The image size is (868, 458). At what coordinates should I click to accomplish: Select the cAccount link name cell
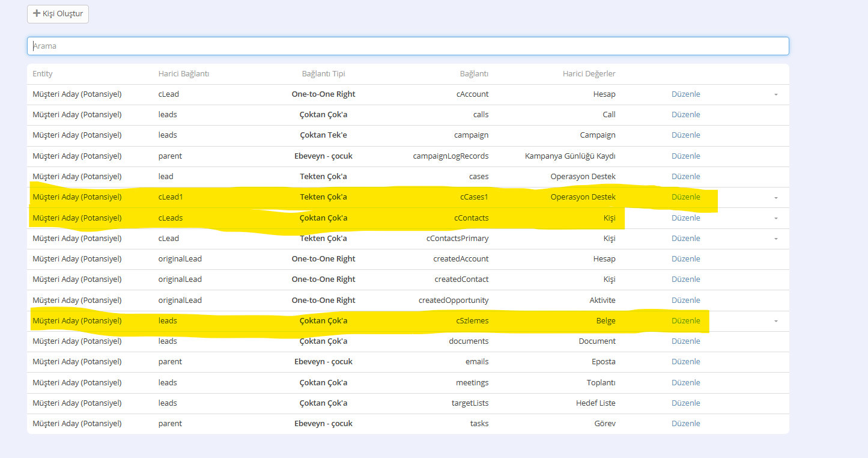[472, 94]
